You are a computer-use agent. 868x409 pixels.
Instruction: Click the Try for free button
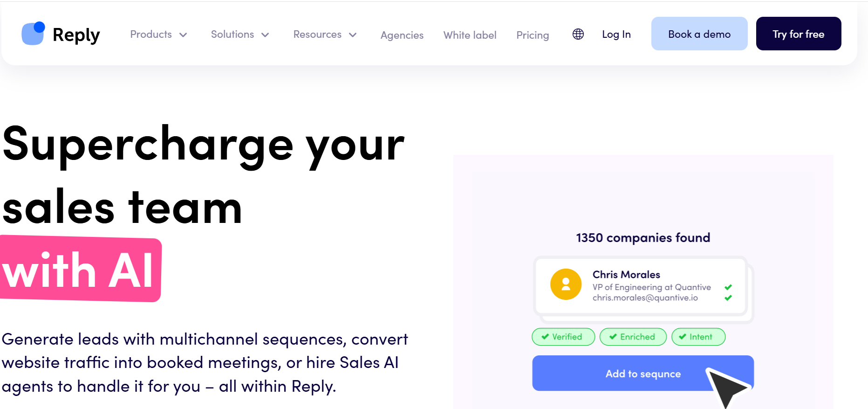[x=798, y=34]
